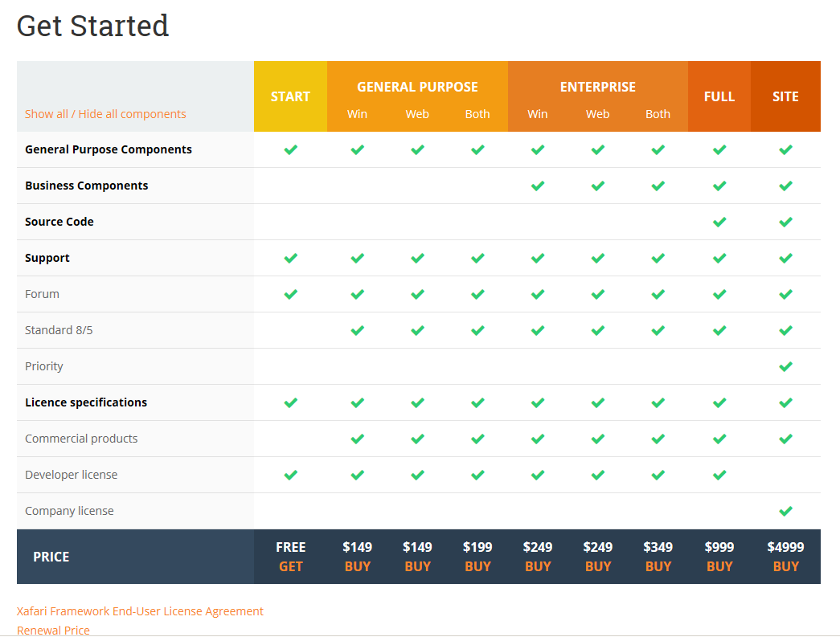
Task: Select the START plan header
Action: (290, 96)
